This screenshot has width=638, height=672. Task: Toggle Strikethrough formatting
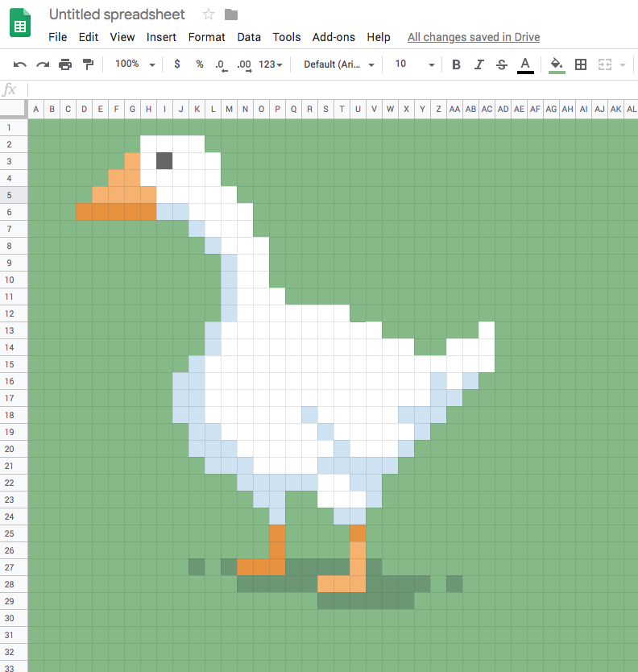[x=501, y=64]
